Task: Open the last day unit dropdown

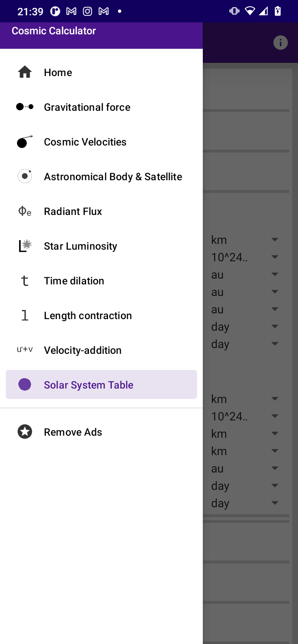Action: pyautogui.click(x=245, y=503)
